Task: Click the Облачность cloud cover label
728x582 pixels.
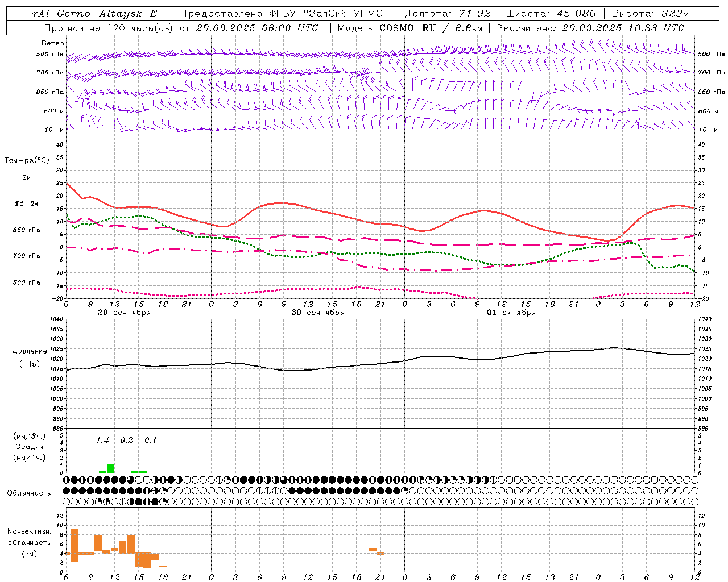Action: [x=29, y=493]
